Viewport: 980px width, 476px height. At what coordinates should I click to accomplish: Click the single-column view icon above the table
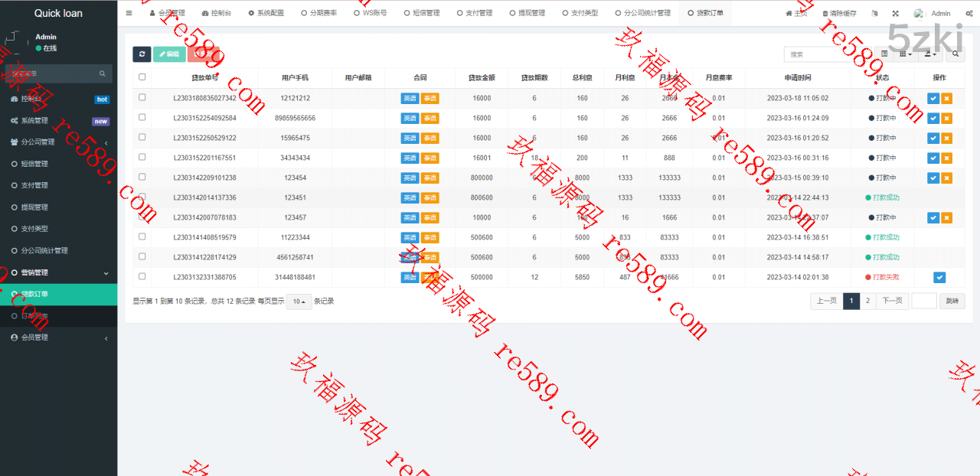tap(885, 54)
